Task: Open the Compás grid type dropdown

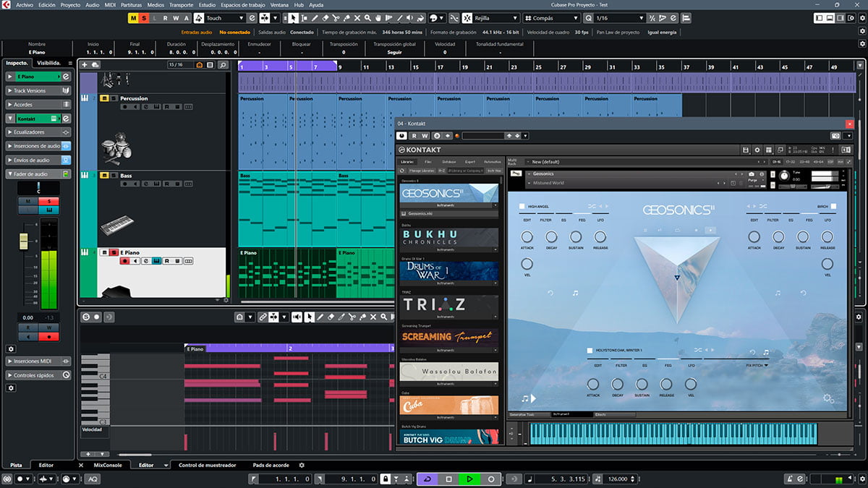Action: pos(550,18)
